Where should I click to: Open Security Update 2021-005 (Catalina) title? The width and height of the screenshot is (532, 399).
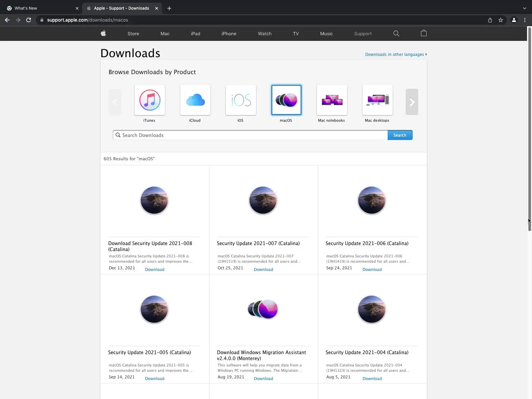coord(150,352)
